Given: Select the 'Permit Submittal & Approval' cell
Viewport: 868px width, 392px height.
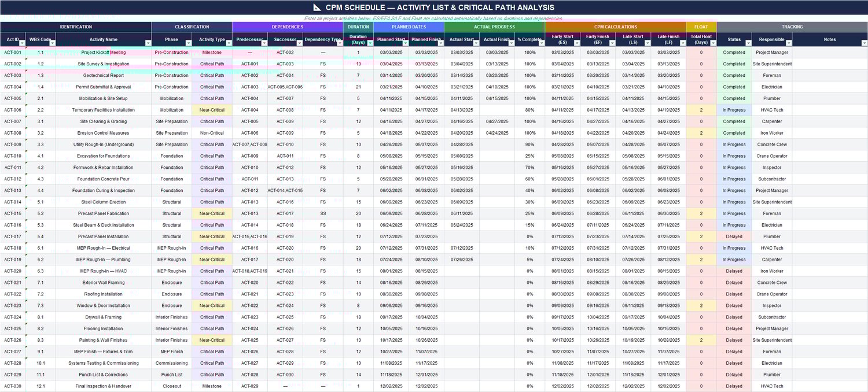Looking at the screenshot, I should pyautogui.click(x=104, y=87).
